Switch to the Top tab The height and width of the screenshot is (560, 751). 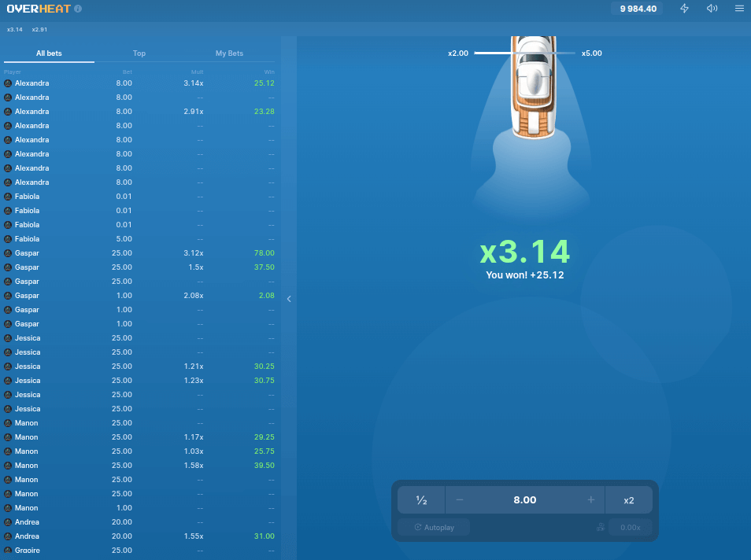[x=139, y=53]
